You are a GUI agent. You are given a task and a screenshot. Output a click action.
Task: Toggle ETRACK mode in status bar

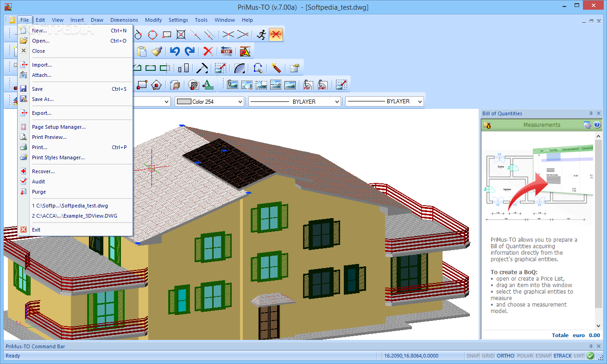tap(563, 356)
